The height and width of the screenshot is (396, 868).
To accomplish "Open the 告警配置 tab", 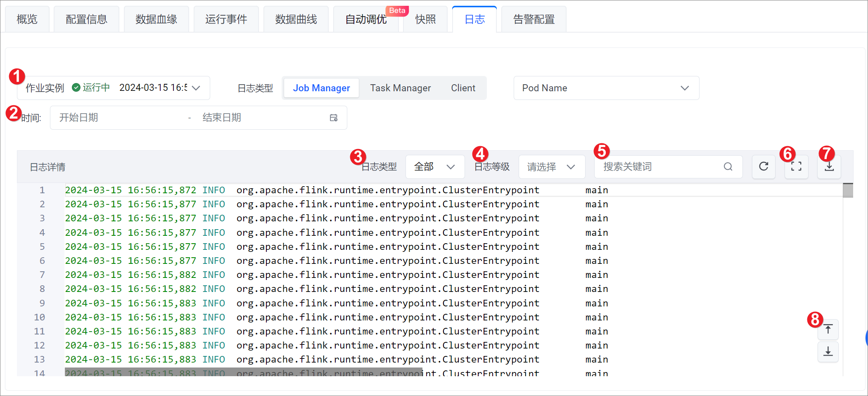I will point(534,19).
